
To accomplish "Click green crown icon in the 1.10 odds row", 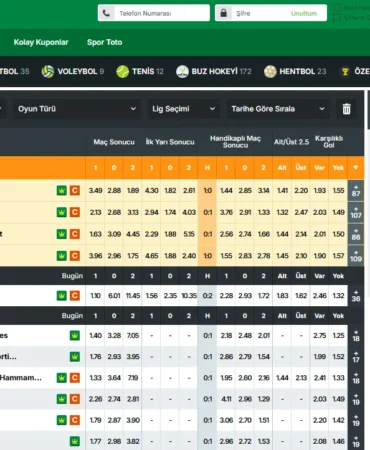I will click(x=62, y=296).
